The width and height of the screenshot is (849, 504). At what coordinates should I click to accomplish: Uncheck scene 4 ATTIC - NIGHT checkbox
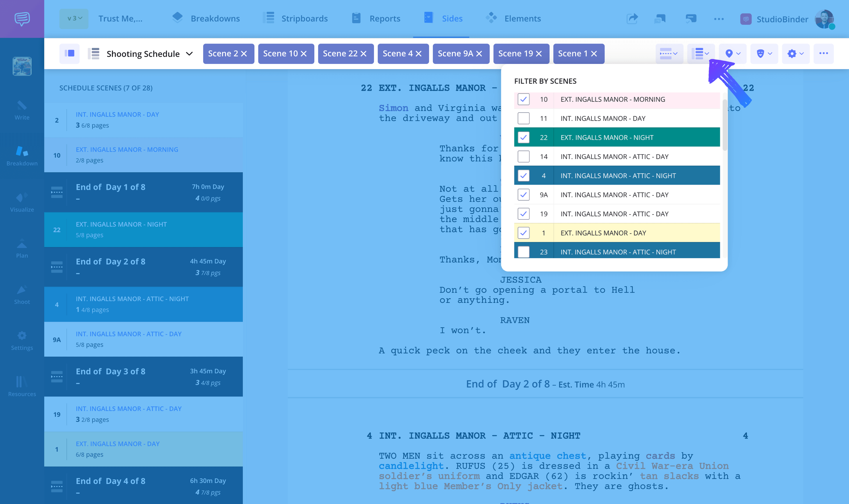click(x=524, y=176)
